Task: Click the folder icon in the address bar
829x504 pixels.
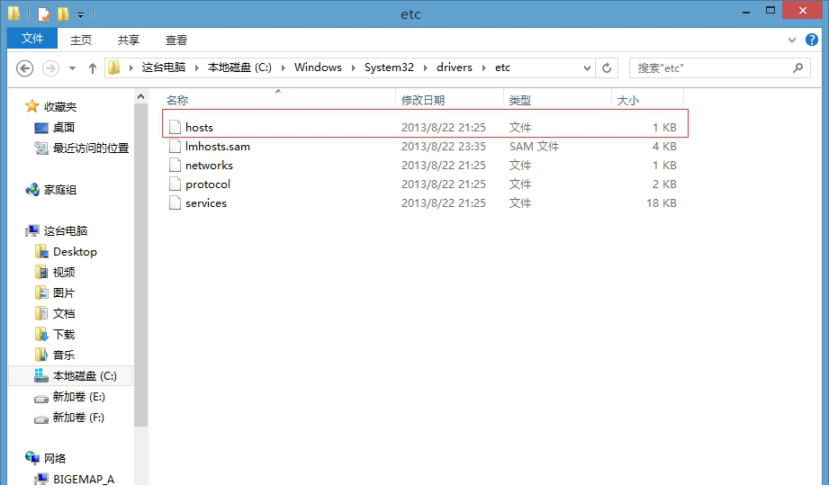Action: tap(114, 67)
